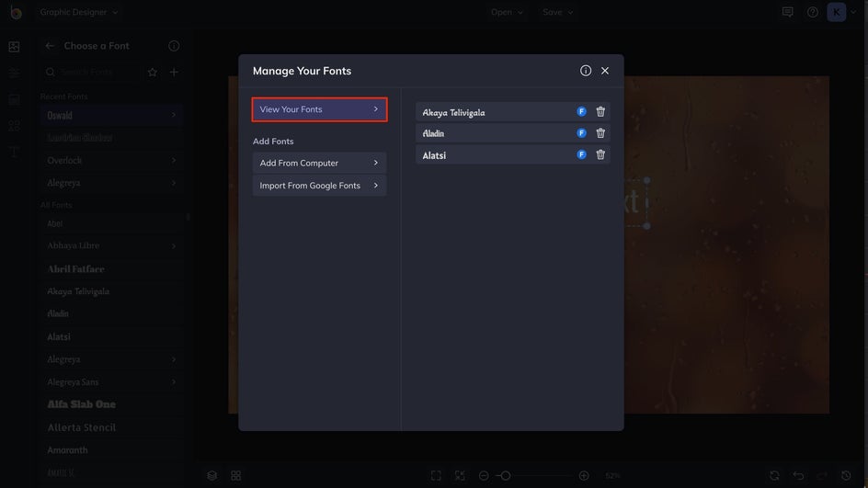Delete the Alatsi font

coord(600,154)
